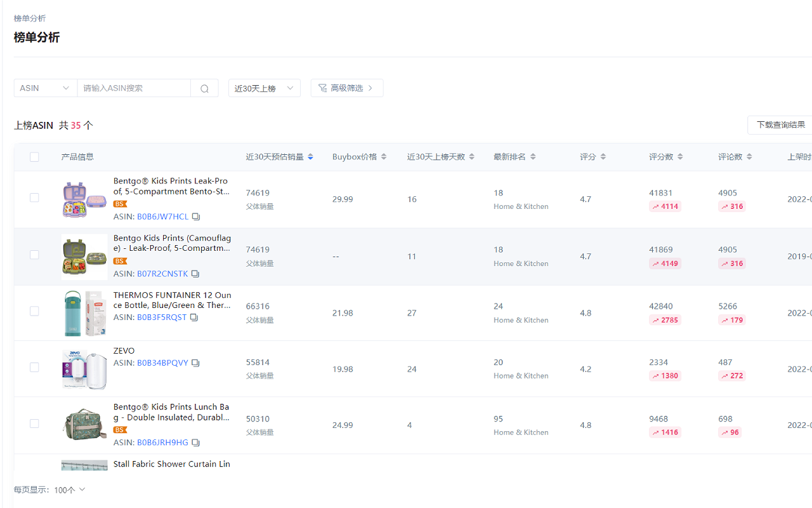Image resolution: width=812 pixels, height=508 pixels.
Task: Open the ASIN search type dropdown
Action: coord(45,88)
